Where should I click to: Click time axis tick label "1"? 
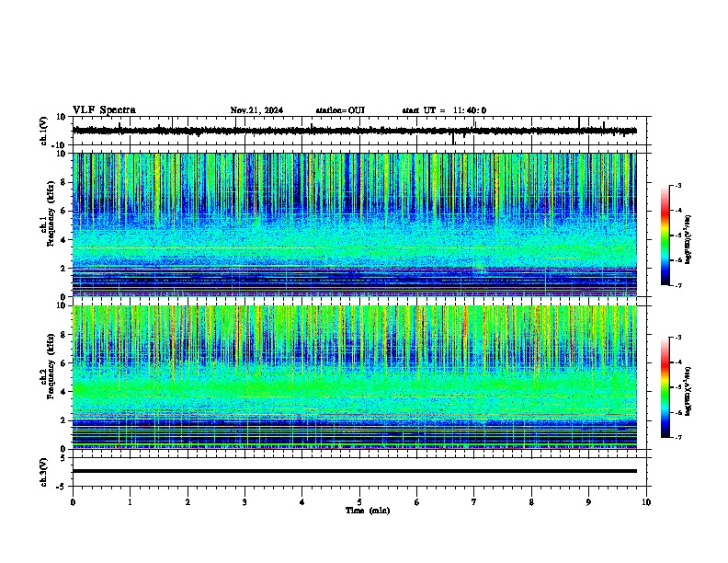click(131, 502)
